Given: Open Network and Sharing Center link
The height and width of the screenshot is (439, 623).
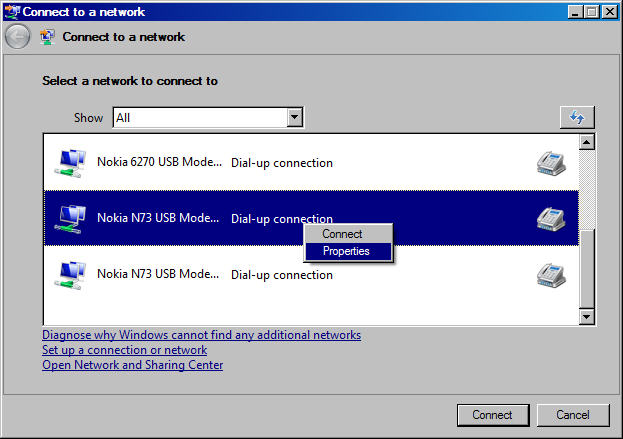Looking at the screenshot, I should coord(132,365).
